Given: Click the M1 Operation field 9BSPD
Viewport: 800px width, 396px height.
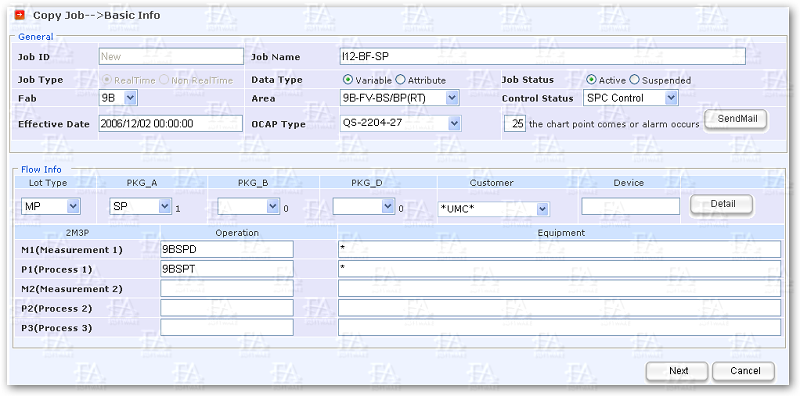Looking at the screenshot, I should 227,250.
